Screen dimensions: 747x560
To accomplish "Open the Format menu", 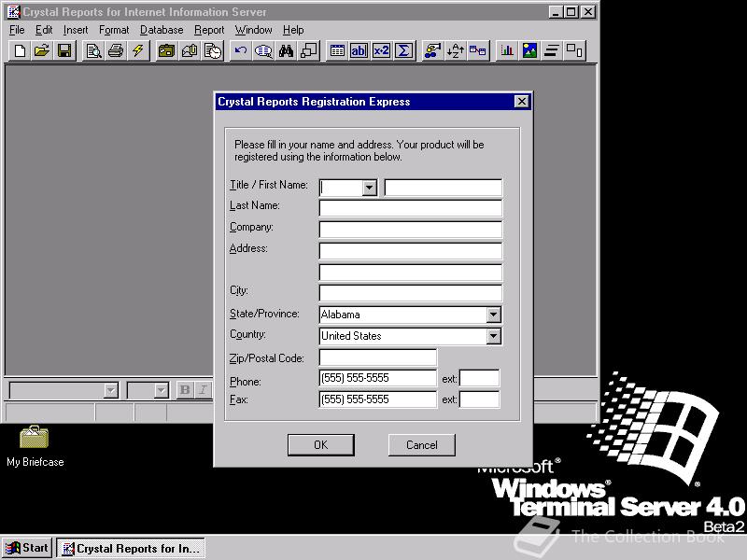I will click(x=114, y=30).
